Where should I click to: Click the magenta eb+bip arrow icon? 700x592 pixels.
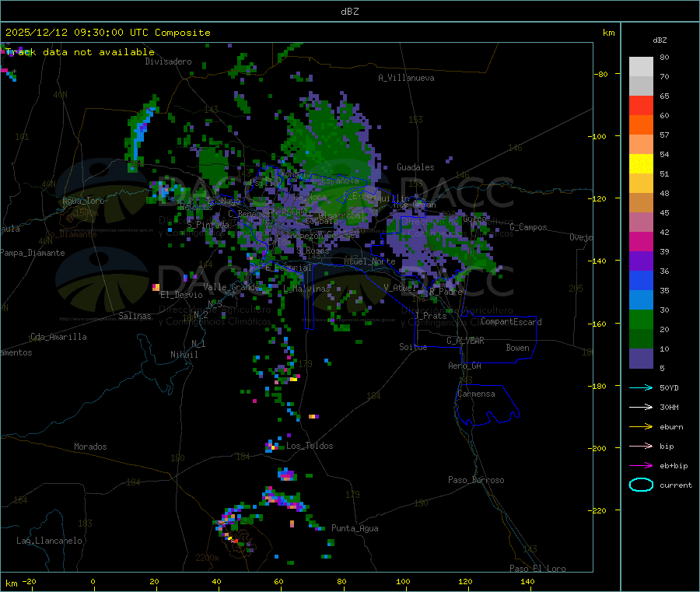point(641,466)
